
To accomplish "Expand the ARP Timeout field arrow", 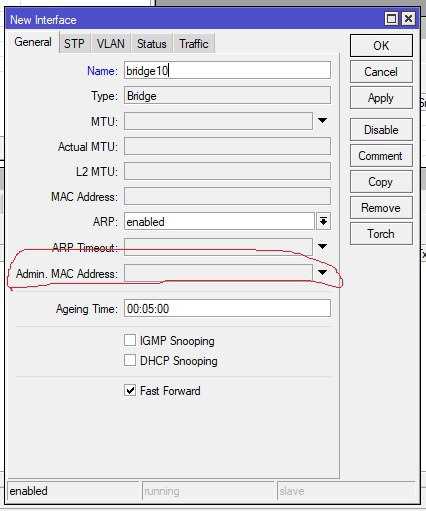I will (322, 247).
